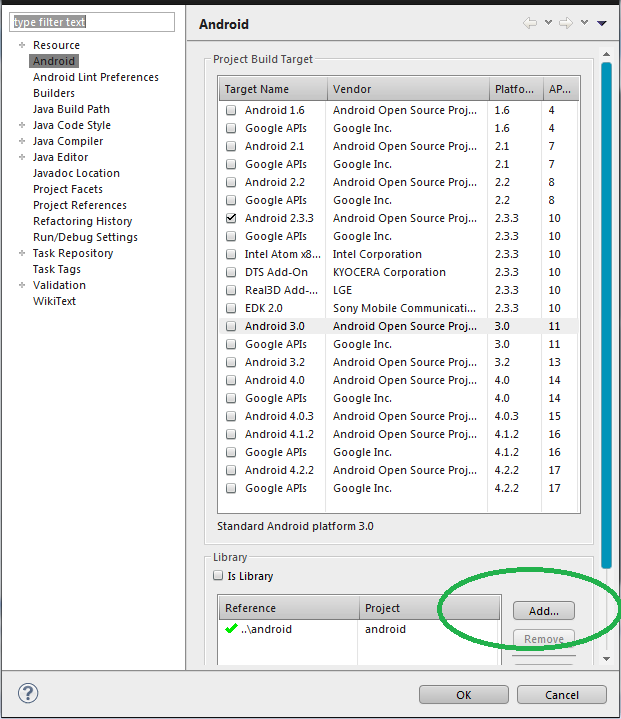Select the Android 4.0 row name

[275, 380]
